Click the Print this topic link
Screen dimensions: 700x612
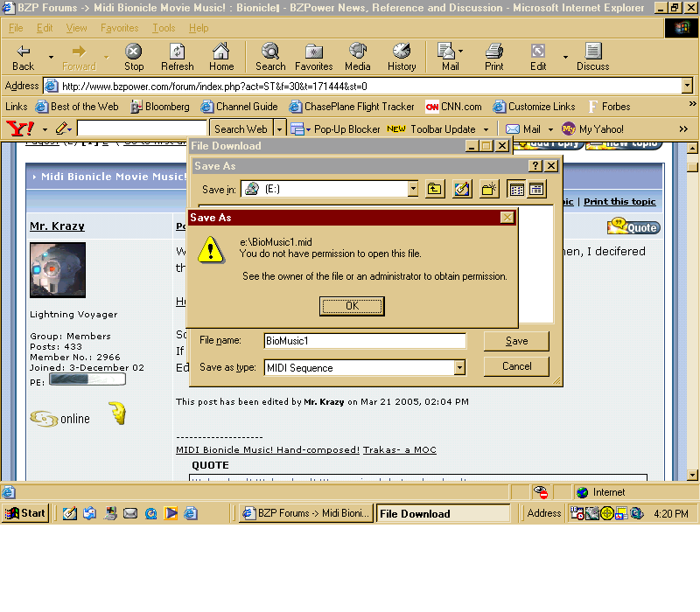pyautogui.click(x=619, y=201)
